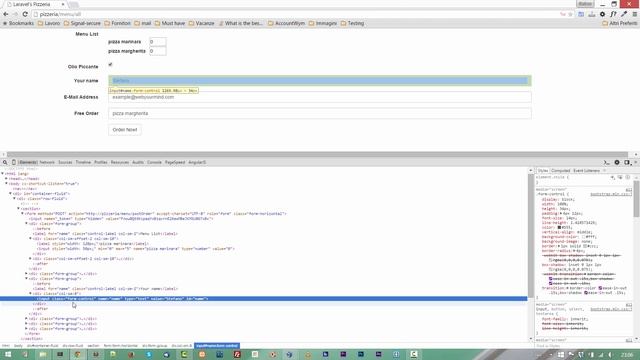Reload the pizzeria page
This screenshot has width=640, height=360.
(x=25, y=14)
